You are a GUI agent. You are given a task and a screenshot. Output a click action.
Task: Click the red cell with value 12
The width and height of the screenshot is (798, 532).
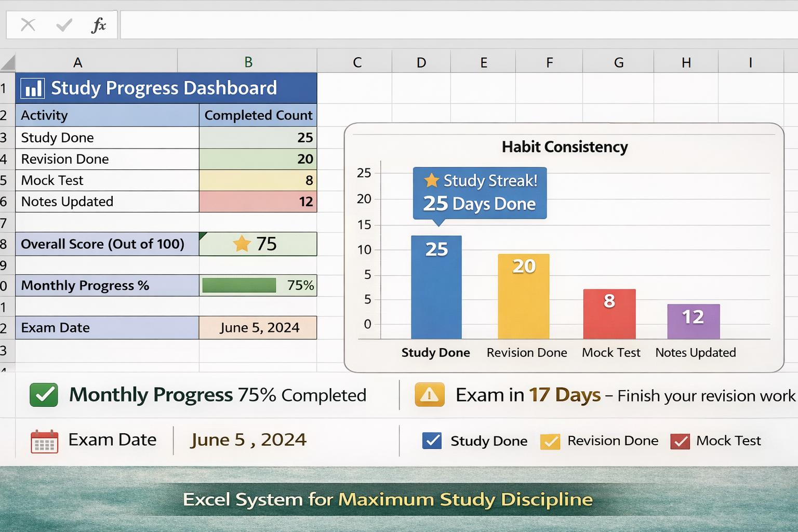point(258,202)
